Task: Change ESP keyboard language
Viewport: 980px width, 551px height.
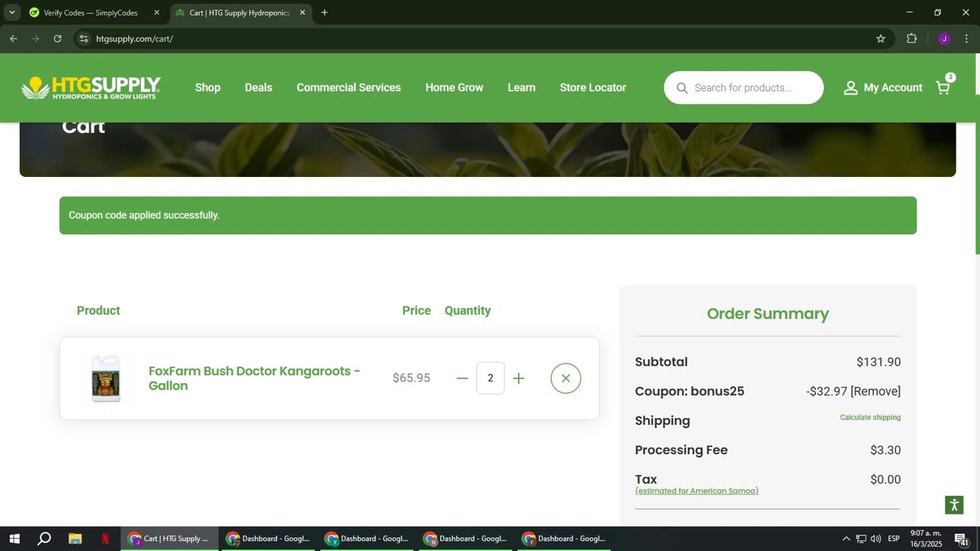Action: 894,539
